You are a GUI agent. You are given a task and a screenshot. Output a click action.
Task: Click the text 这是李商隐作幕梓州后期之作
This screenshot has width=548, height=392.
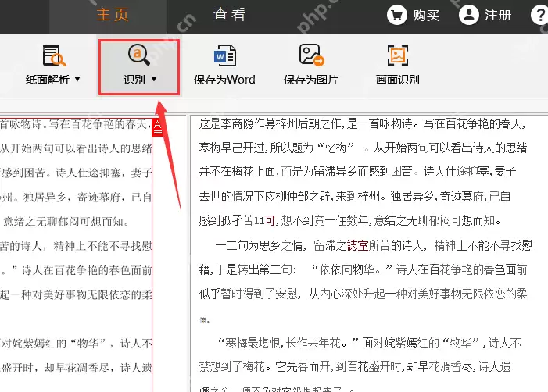click(x=270, y=123)
